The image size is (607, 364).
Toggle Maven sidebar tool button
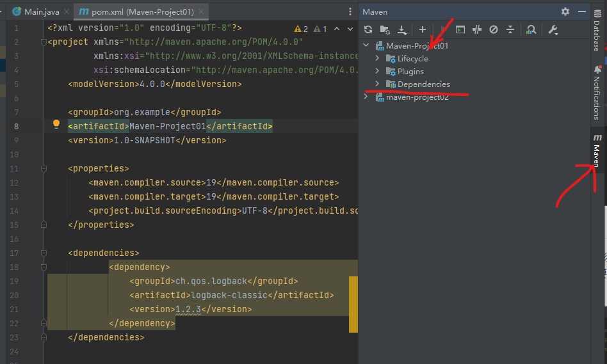pyautogui.click(x=597, y=150)
